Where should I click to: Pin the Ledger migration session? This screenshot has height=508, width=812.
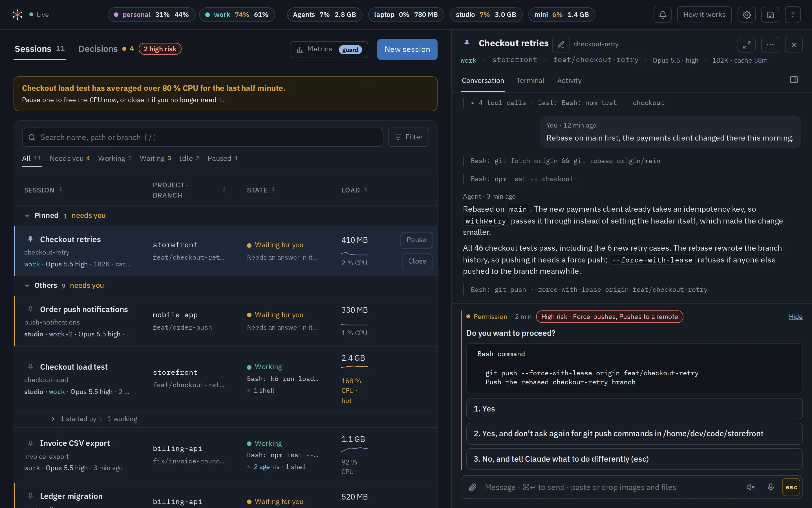pos(30,496)
